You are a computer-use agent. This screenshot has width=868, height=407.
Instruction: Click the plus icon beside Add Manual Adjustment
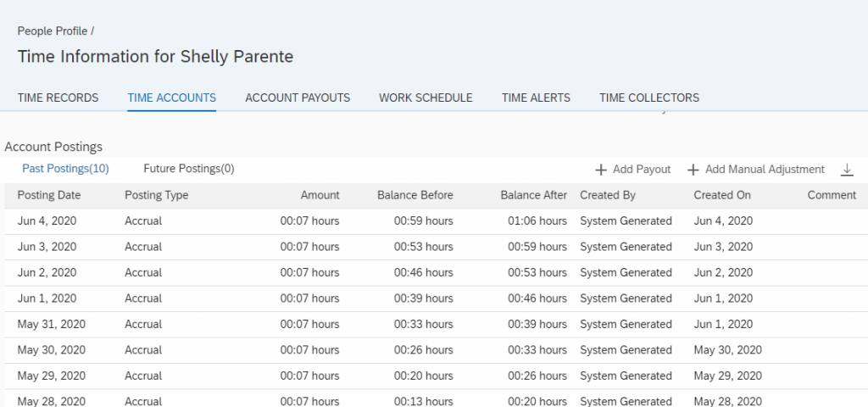(x=693, y=170)
